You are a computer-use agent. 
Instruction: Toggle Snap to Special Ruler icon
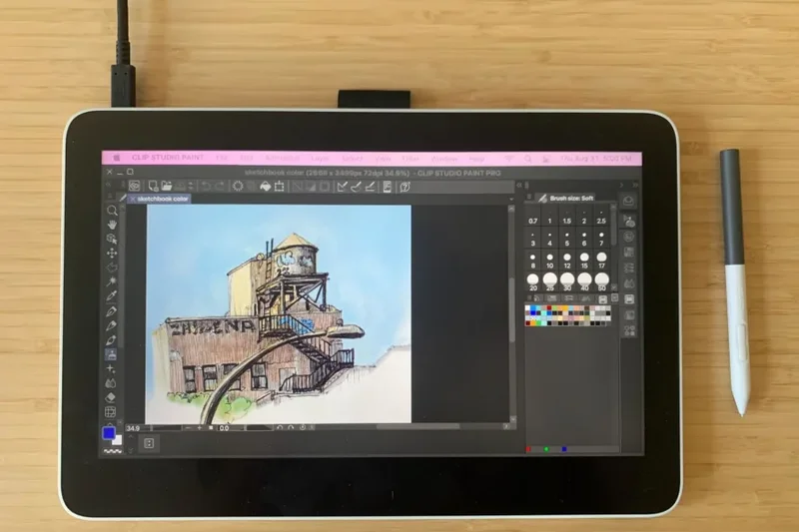pos(356,187)
